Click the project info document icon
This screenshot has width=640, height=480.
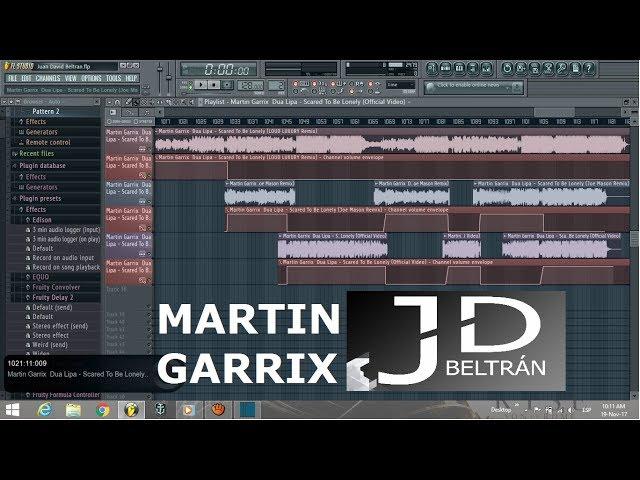[575, 68]
